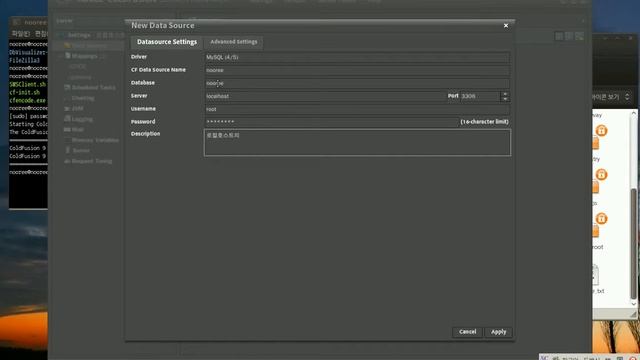Select JVM in the admin sidebar
The height and width of the screenshot is (360, 640).
78,109
